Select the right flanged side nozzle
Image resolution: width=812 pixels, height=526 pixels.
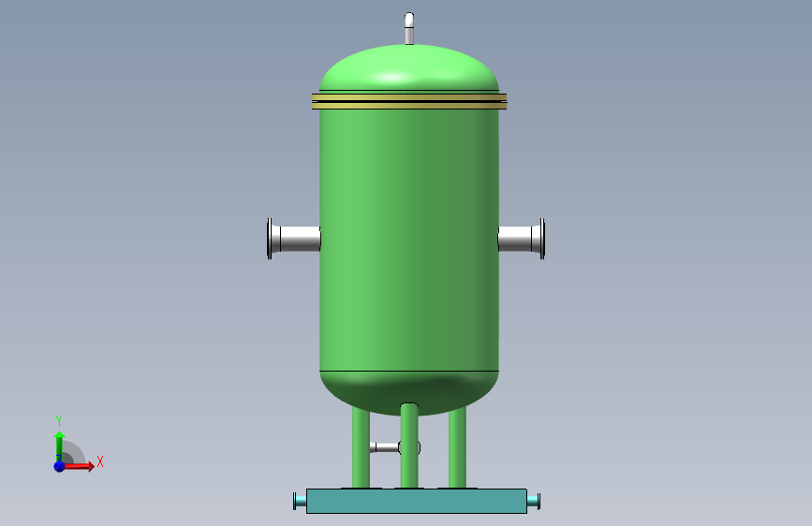521,239
